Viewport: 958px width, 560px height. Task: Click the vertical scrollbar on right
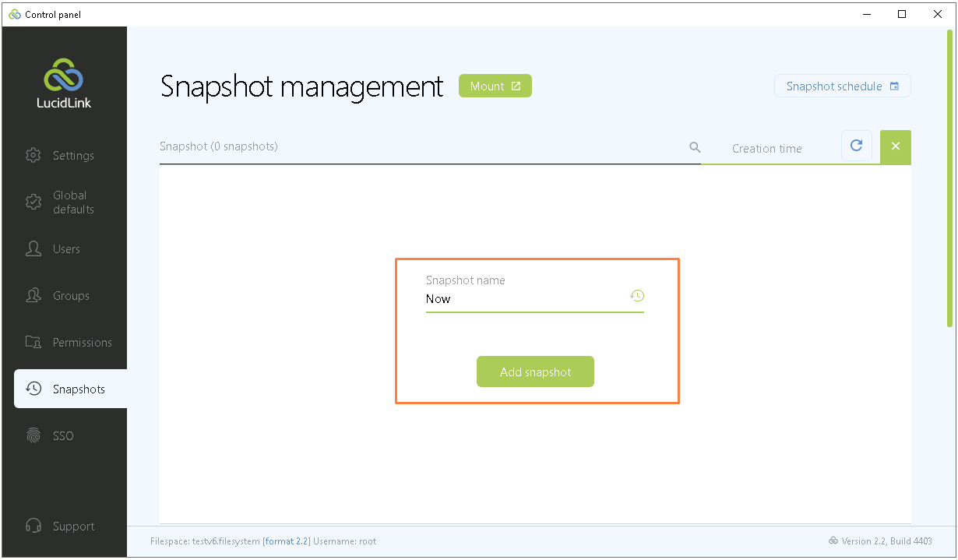point(949,178)
